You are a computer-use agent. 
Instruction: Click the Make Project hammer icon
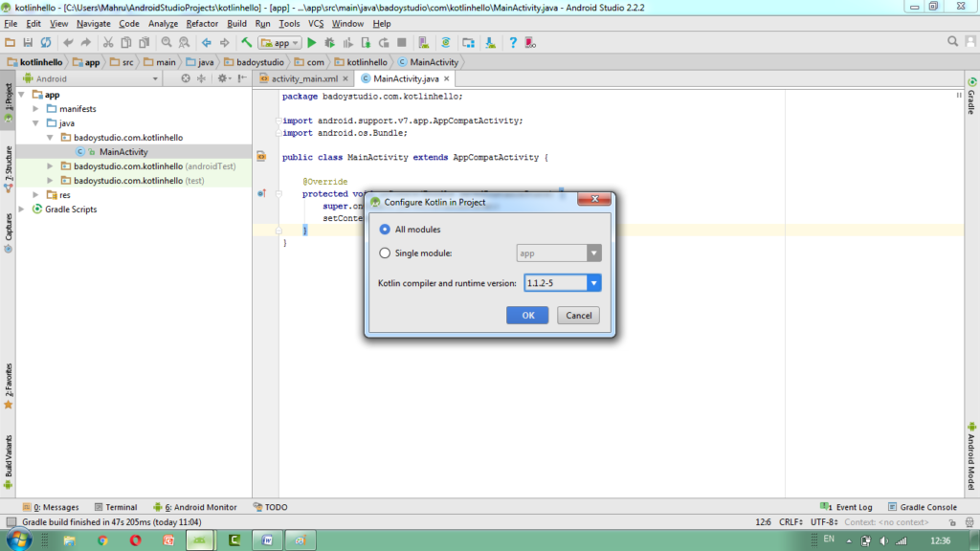pos(246,42)
